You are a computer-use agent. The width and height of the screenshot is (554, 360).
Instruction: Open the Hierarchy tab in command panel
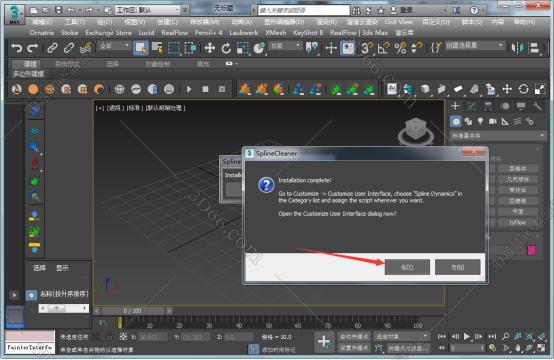coord(488,106)
